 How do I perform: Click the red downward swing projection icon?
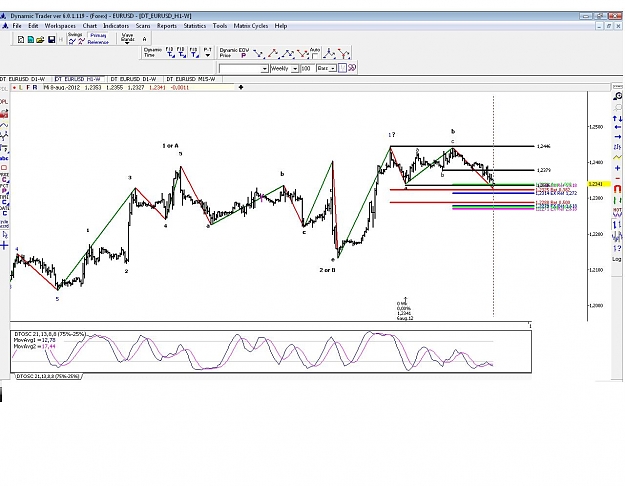pyautogui.click(x=303, y=53)
